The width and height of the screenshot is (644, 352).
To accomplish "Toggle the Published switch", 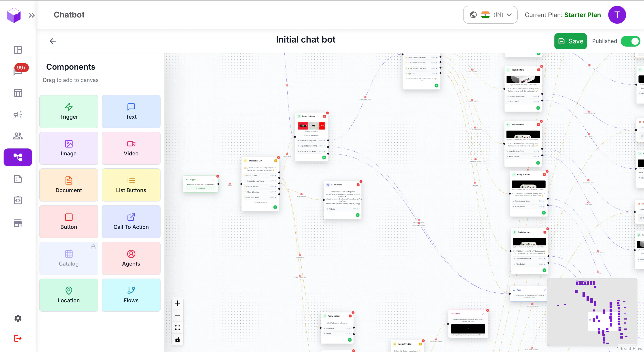I will (630, 41).
